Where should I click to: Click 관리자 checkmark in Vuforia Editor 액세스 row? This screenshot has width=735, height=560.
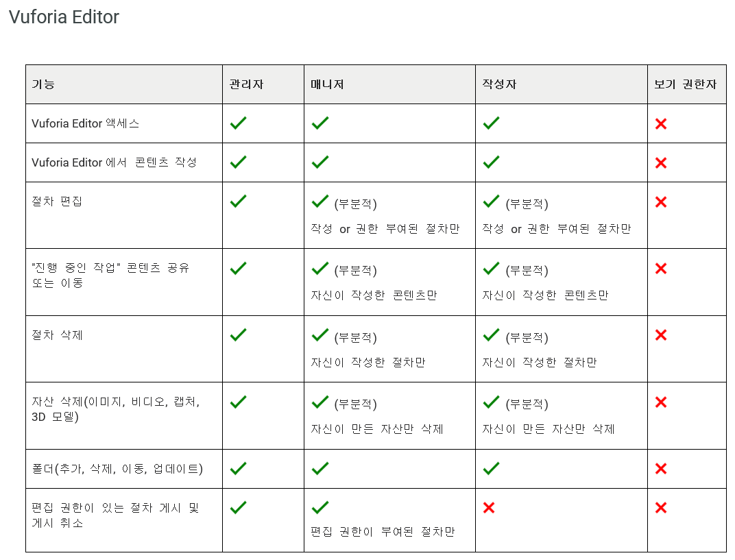[x=238, y=123]
